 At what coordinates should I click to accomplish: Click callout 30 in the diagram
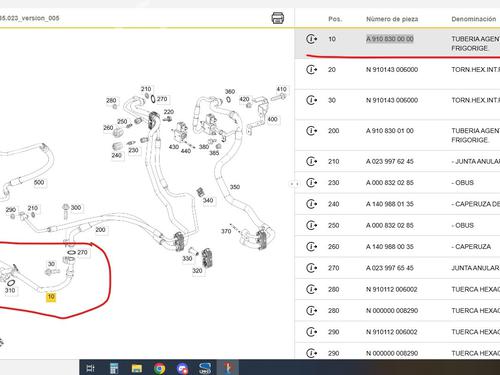[51, 264]
